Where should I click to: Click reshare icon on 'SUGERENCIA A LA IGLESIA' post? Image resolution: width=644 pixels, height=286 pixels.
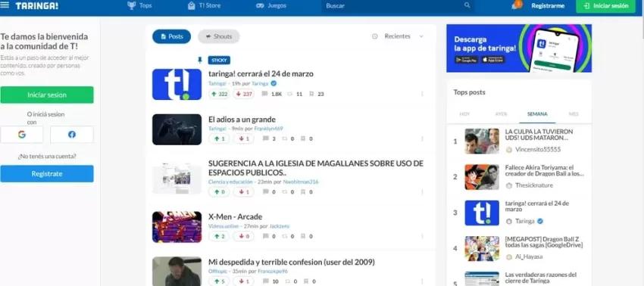pos(285,191)
